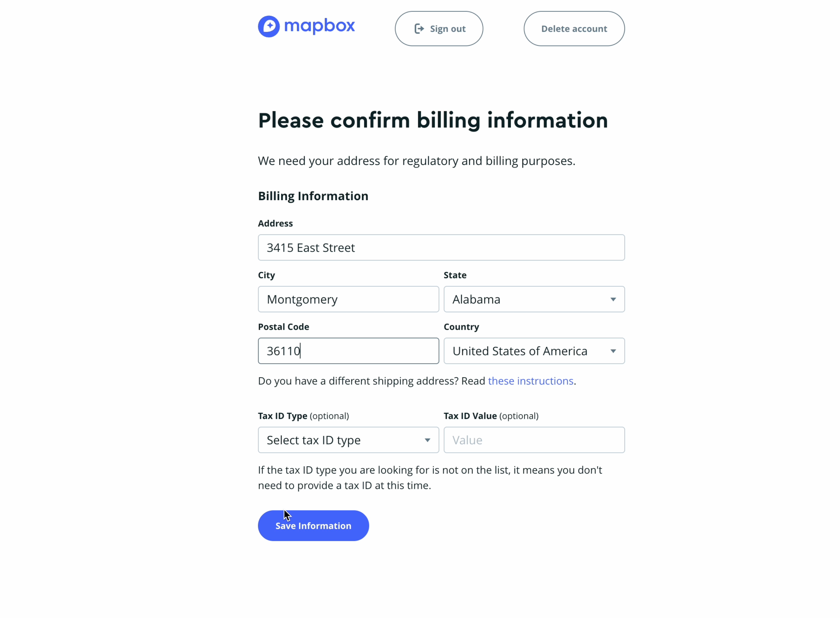Click the Country dropdown arrow

click(x=613, y=351)
